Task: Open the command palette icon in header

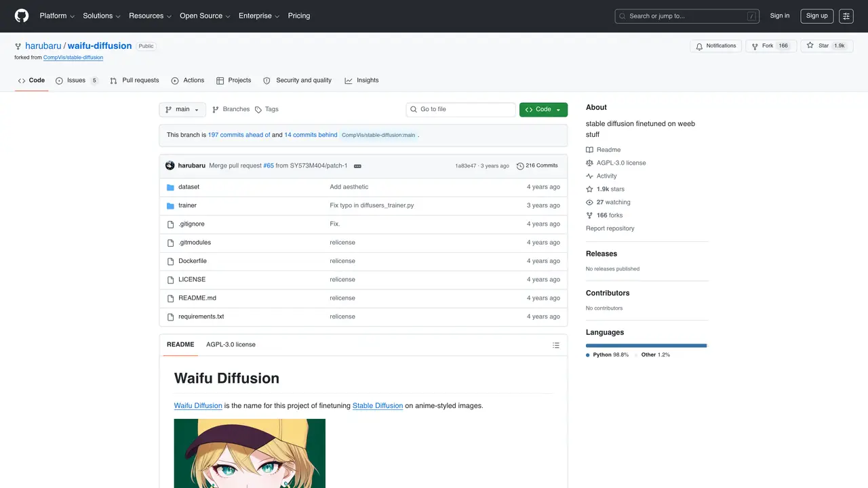Action: pyautogui.click(x=846, y=16)
